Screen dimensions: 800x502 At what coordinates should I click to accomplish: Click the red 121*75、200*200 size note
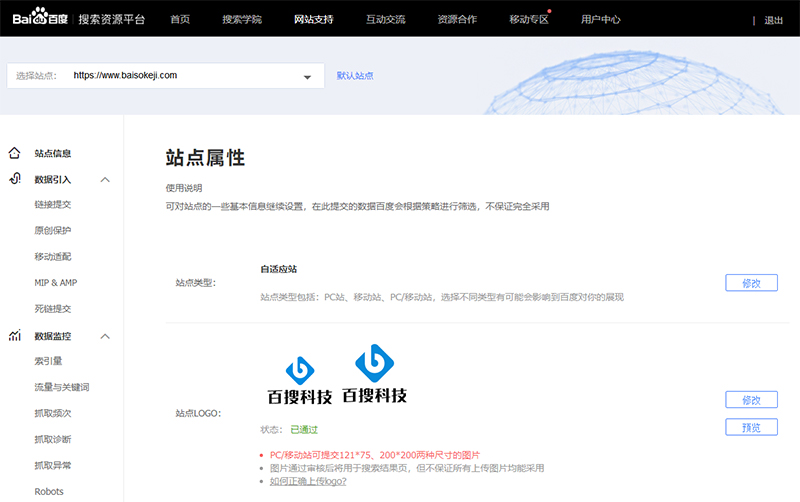[375, 455]
